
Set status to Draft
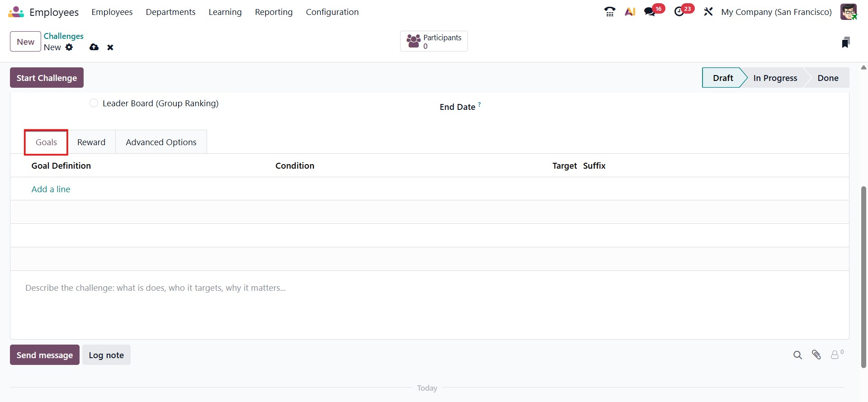coord(722,78)
